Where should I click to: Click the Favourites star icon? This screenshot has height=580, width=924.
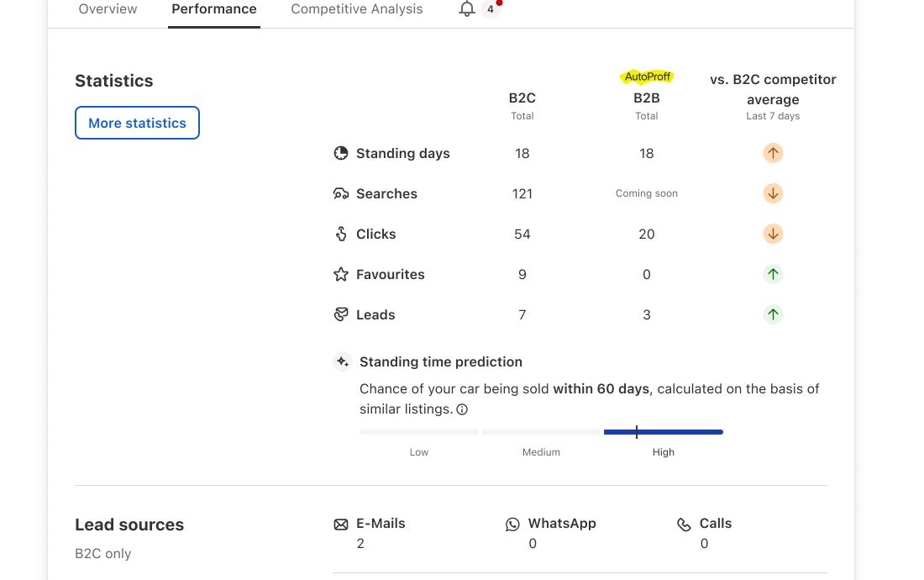(x=341, y=274)
